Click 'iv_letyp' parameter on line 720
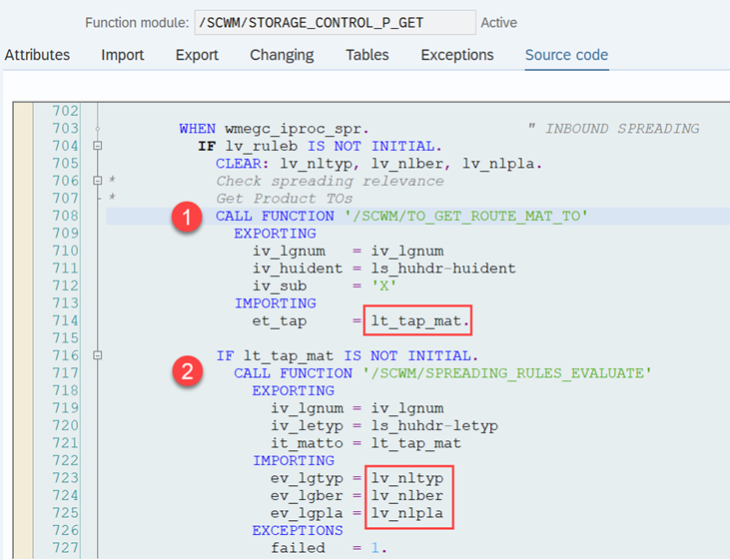730x560 pixels. click(x=307, y=426)
